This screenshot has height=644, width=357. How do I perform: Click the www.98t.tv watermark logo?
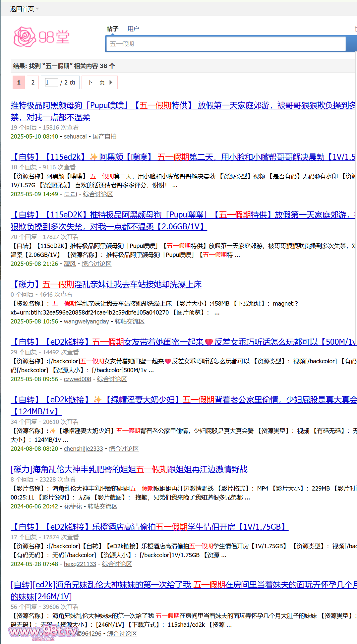(43, 632)
